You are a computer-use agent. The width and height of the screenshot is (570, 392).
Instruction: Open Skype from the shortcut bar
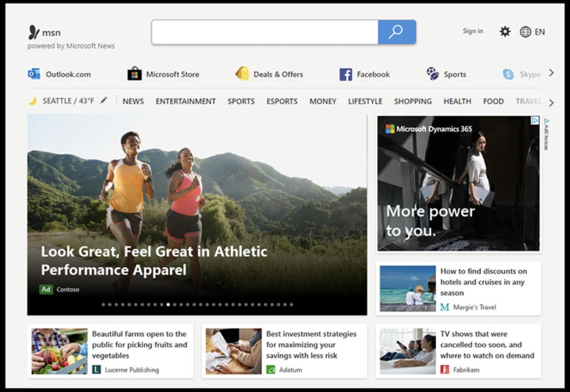tap(509, 74)
